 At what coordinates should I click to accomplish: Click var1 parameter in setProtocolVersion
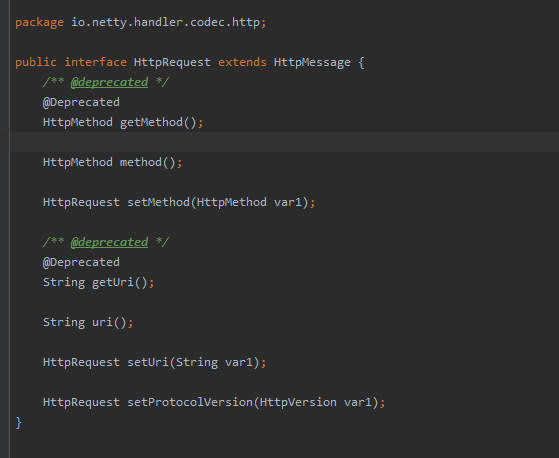click(358, 402)
